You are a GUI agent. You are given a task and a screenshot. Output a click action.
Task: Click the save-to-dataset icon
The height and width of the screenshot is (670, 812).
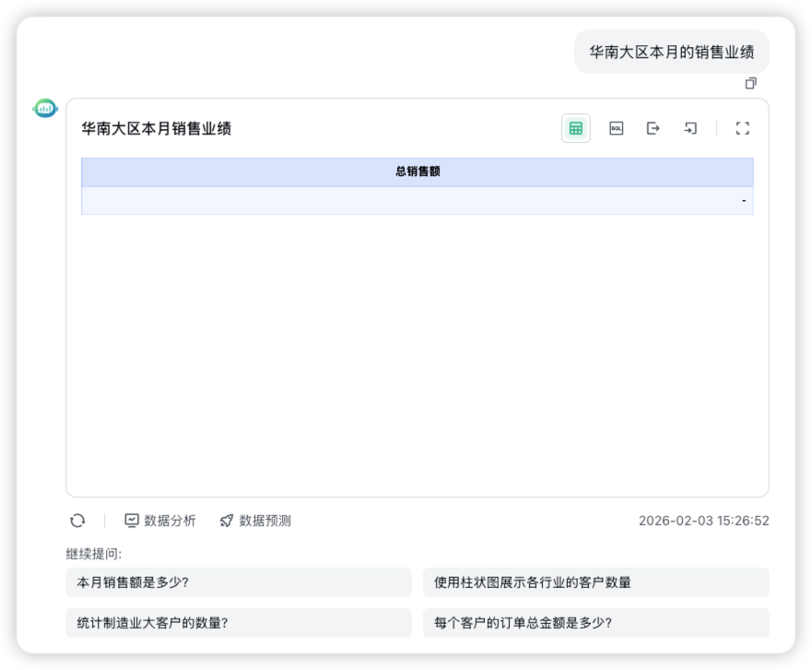tap(691, 128)
